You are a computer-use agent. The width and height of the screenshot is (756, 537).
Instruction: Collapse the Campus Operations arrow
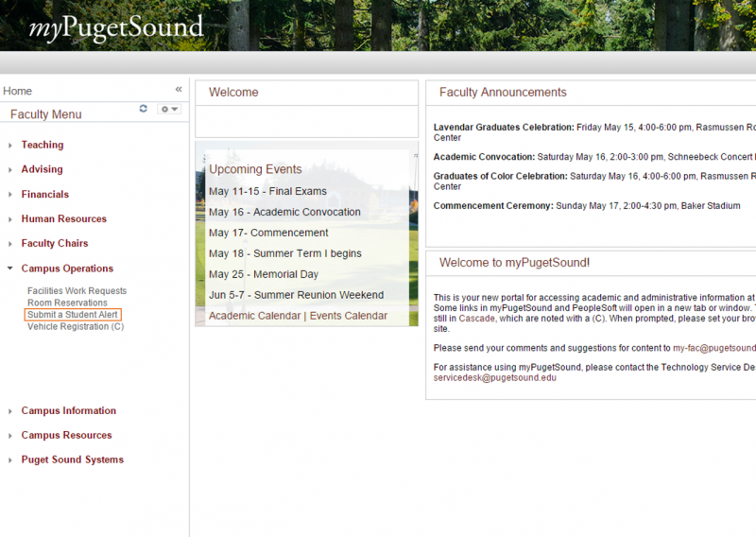click(10, 268)
